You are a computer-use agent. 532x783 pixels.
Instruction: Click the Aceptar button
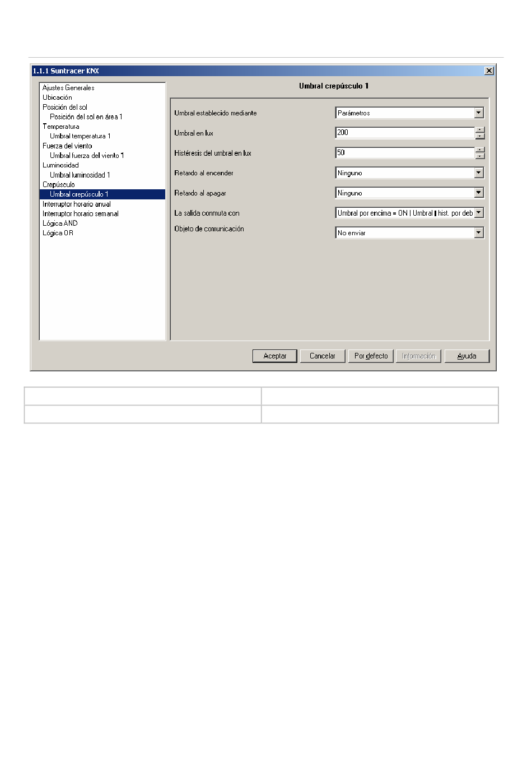pos(275,356)
